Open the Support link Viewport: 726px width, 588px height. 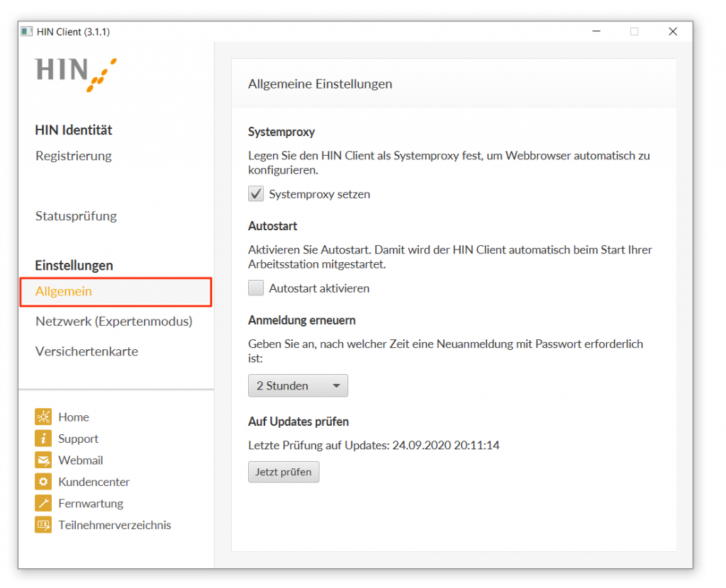[78, 439]
